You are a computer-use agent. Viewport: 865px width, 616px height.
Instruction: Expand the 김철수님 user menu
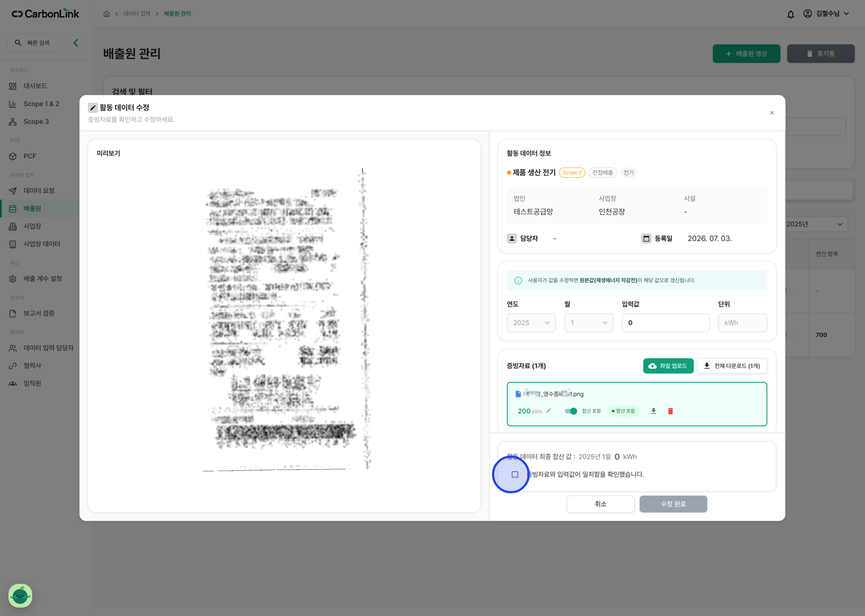826,14
